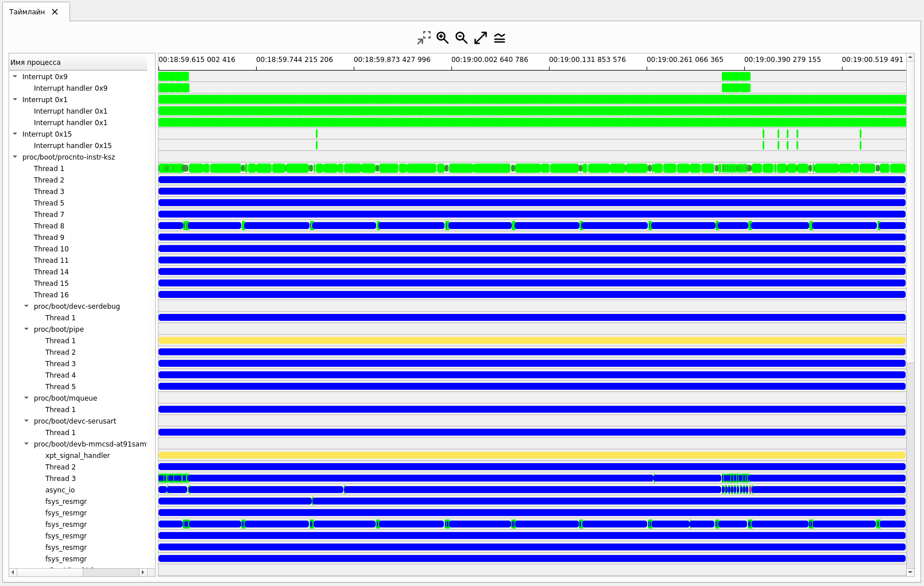This screenshot has width=924, height=586.
Task: Zoom out of the timeline
Action: pyautogui.click(x=461, y=38)
